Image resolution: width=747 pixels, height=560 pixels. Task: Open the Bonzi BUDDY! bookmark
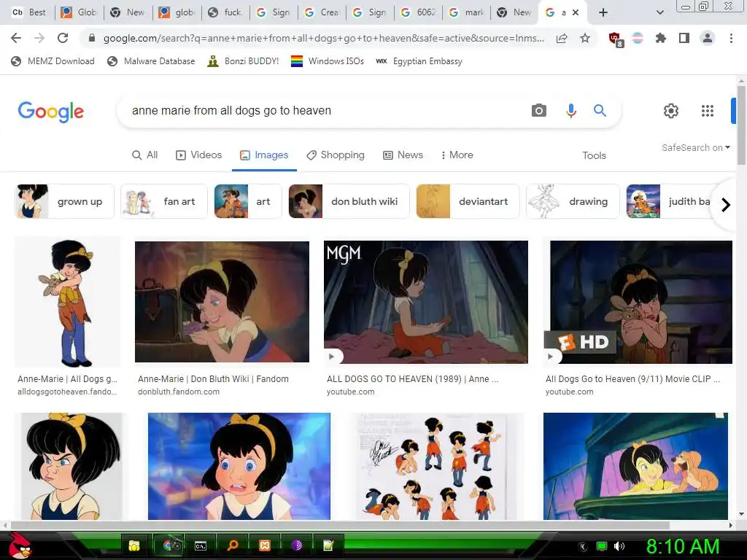(243, 61)
